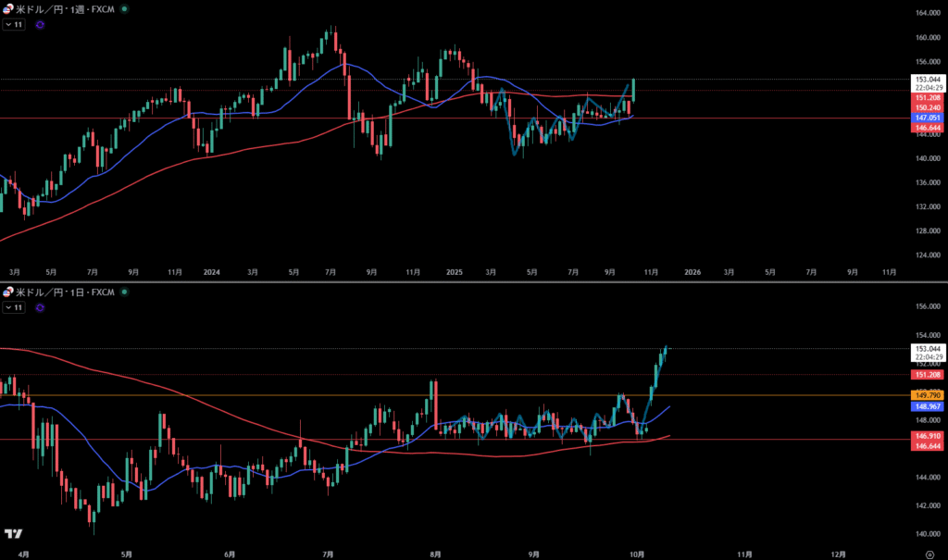
Task: Click the 10月 marker on daily time axis
Action: [x=637, y=554]
